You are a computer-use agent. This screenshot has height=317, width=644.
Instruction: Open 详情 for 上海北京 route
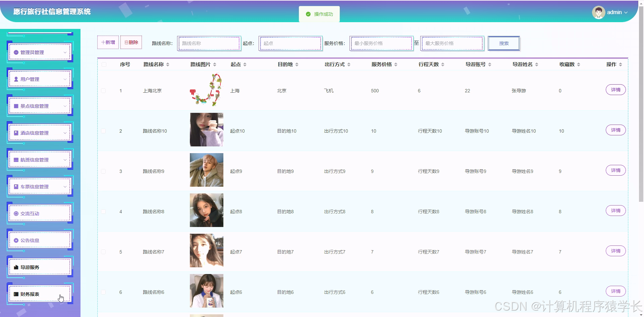(x=615, y=90)
